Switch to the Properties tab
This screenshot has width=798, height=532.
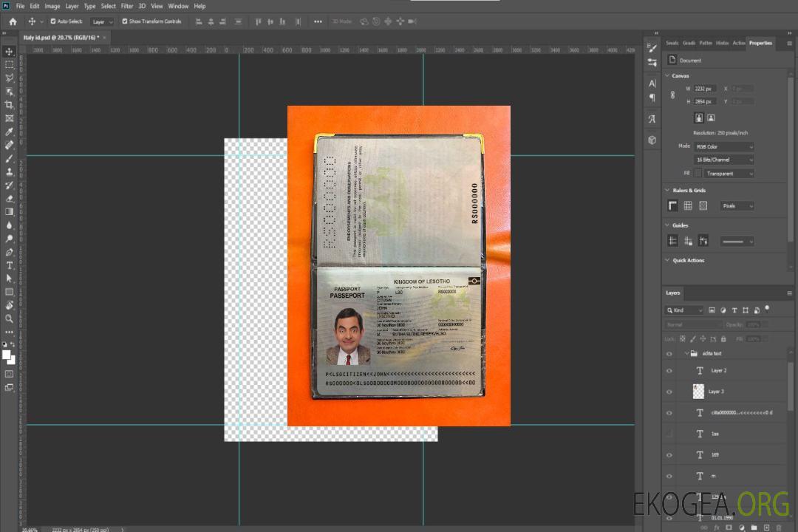[760, 43]
